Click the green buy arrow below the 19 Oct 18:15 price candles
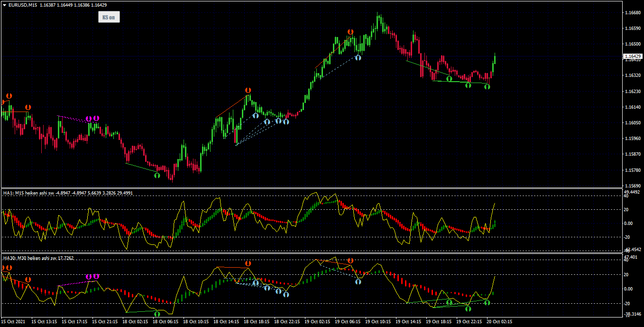644x327 pixels. (x=449, y=79)
